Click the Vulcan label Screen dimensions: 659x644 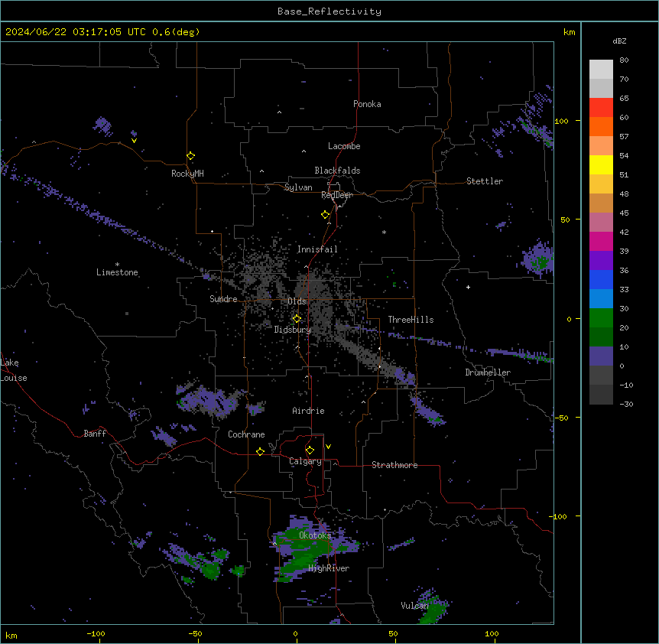pos(414,606)
